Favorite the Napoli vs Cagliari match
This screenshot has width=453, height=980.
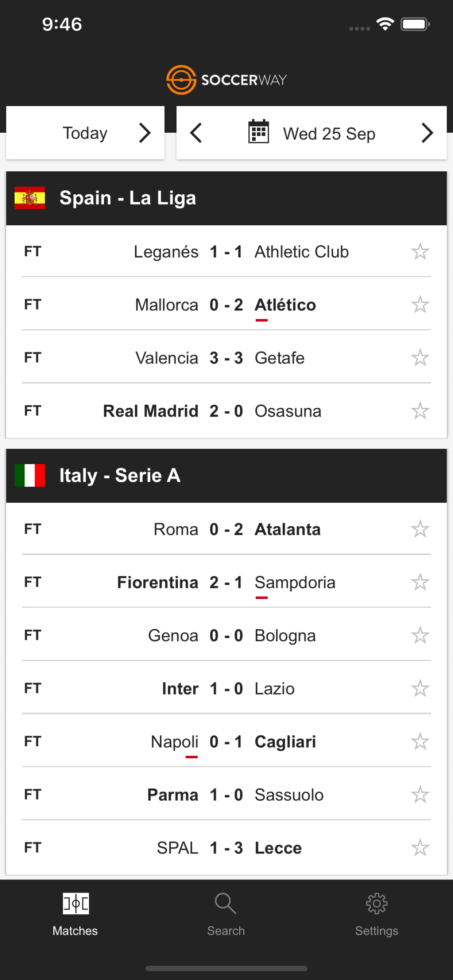pyautogui.click(x=420, y=742)
